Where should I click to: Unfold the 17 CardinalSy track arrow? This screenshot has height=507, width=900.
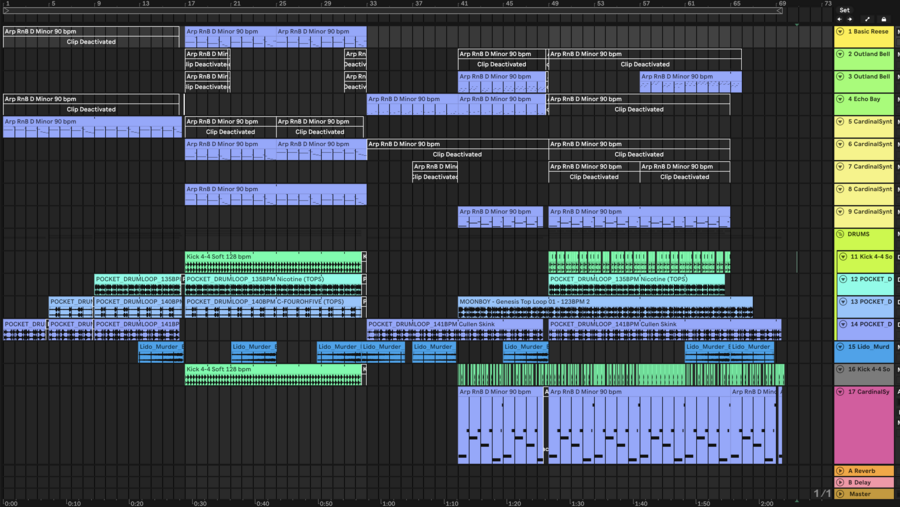841,392
